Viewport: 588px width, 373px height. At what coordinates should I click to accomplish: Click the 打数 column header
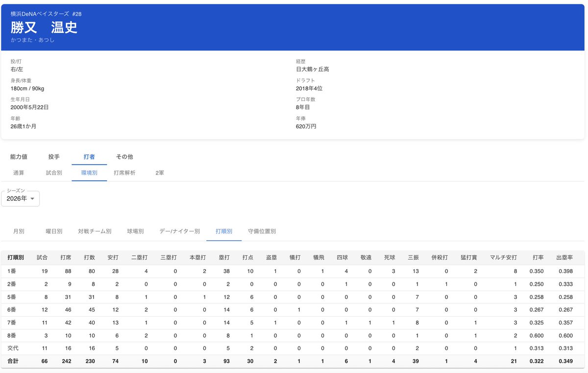89,257
